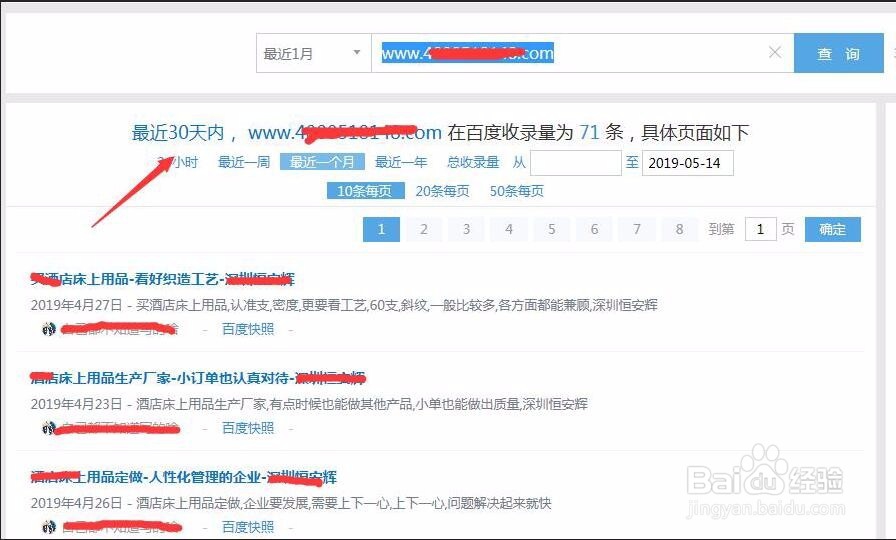Viewport: 896px width, 540px height.
Task: Select the 最近一年 filter
Action: coord(401,162)
